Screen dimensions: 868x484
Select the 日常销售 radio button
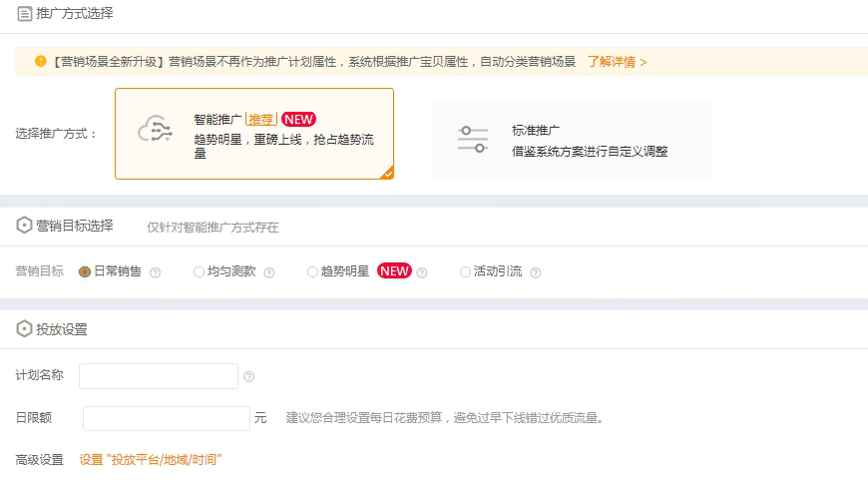point(85,271)
